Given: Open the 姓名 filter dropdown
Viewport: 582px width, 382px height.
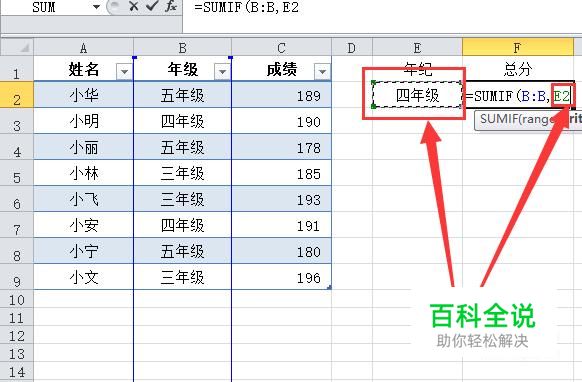Looking at the screenshot, I should pos(124,71).
